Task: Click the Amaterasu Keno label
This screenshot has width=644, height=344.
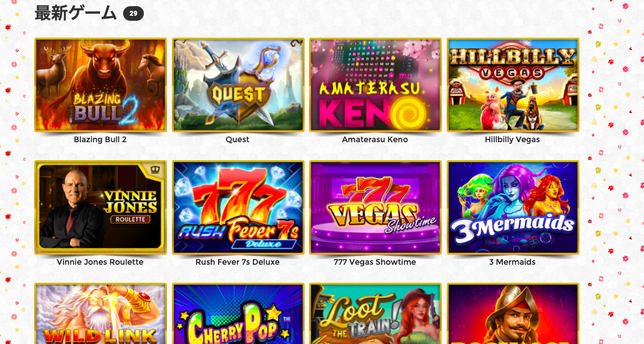Action: [x=375, y=139]
